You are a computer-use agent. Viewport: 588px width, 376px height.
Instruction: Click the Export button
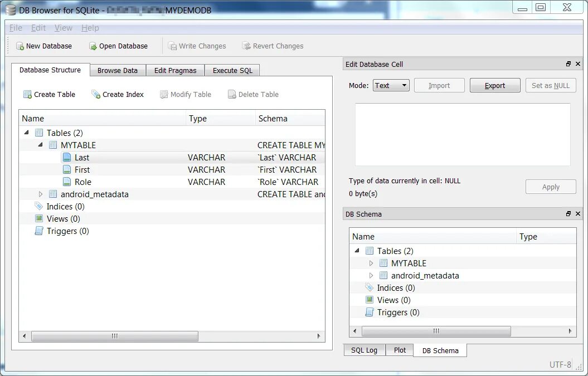pyautogui.click(x=494, y=85)
